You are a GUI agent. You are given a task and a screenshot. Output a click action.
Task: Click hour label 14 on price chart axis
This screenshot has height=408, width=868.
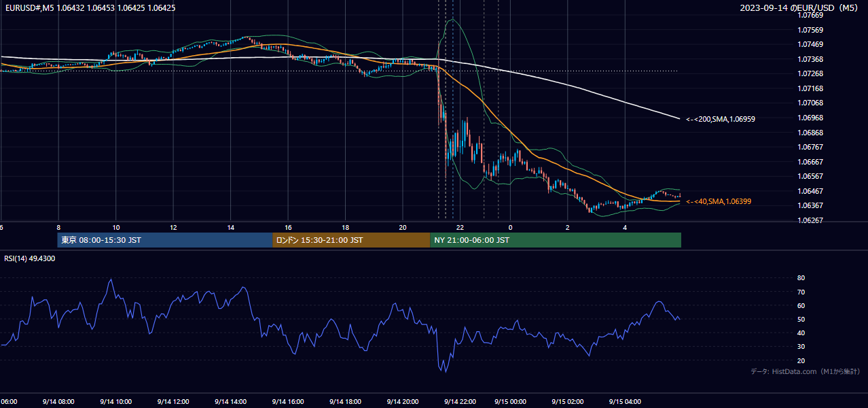(x=230, y=227)
